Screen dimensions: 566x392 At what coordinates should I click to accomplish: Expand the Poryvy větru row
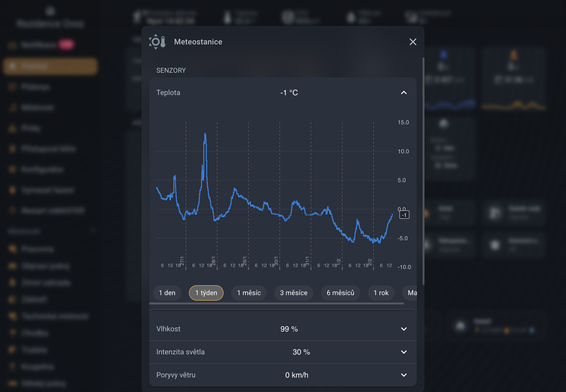tap(404, 375)
